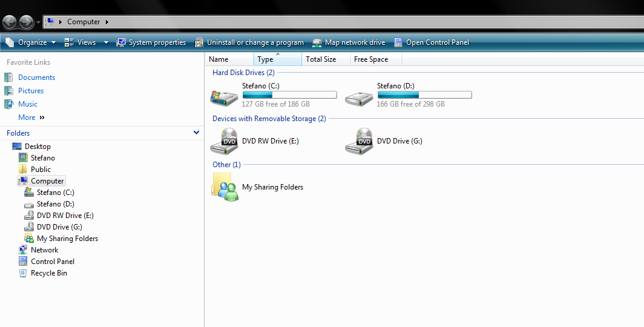Click the Stefano (C:) capacity usage bar
This screenshot has height=327, width=644.
(x=289, y=95)
